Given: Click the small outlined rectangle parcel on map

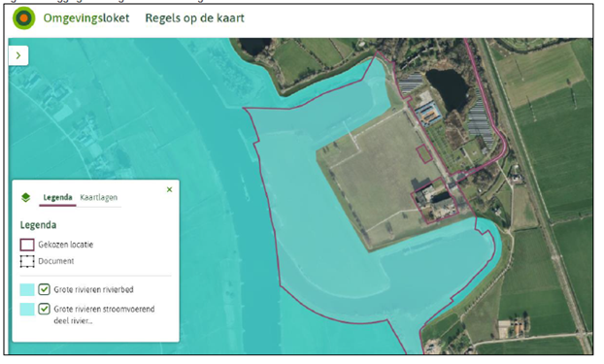Looking at the screenshot, I should (x=424, y=154).
